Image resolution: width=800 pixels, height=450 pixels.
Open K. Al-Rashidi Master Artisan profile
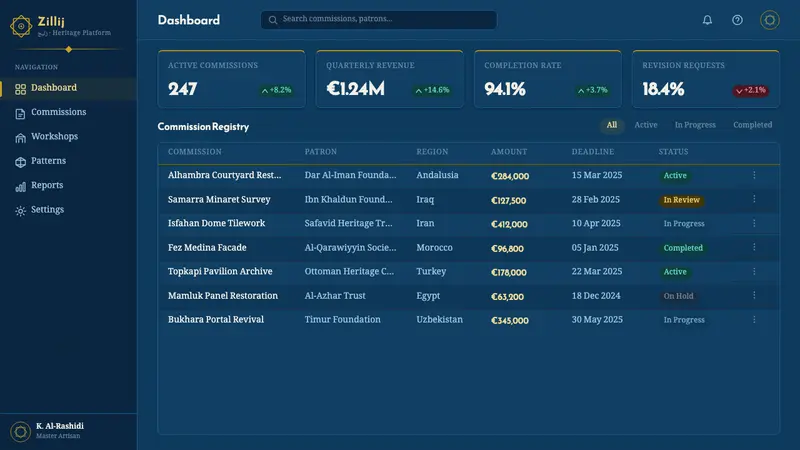[68, 432]
